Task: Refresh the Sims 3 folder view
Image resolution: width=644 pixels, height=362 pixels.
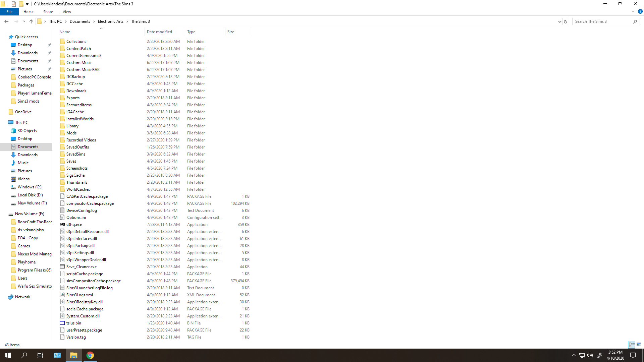Action: [566, 21]
